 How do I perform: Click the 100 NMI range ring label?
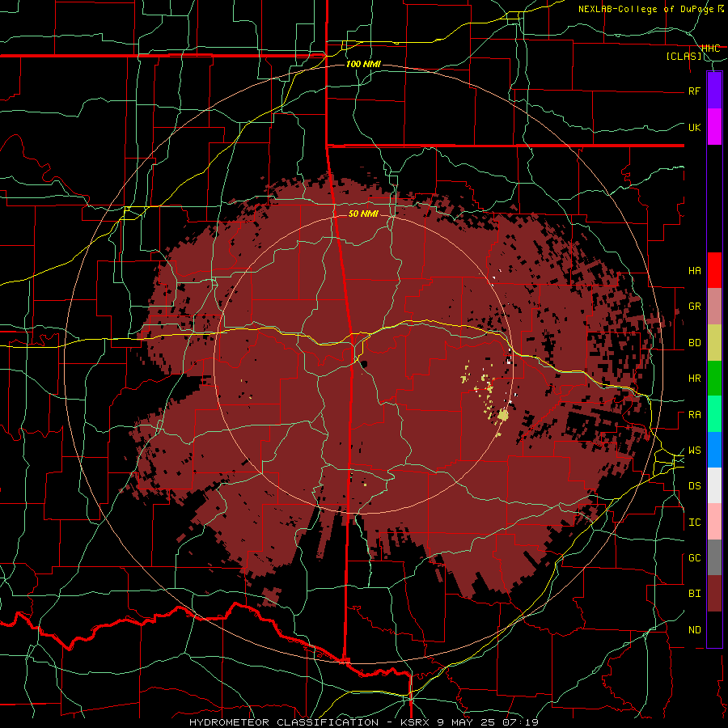pyautogui.click(x=363, y=64)
